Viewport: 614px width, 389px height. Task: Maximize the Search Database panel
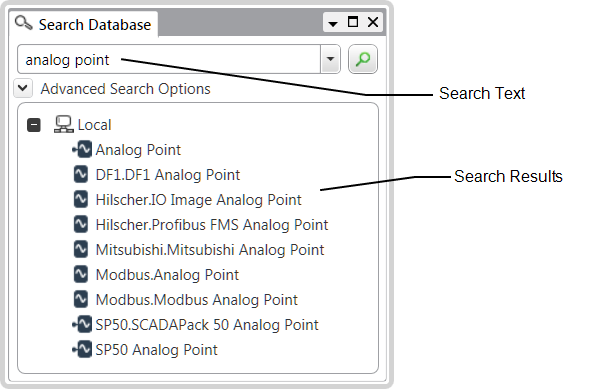coord(353,22)
